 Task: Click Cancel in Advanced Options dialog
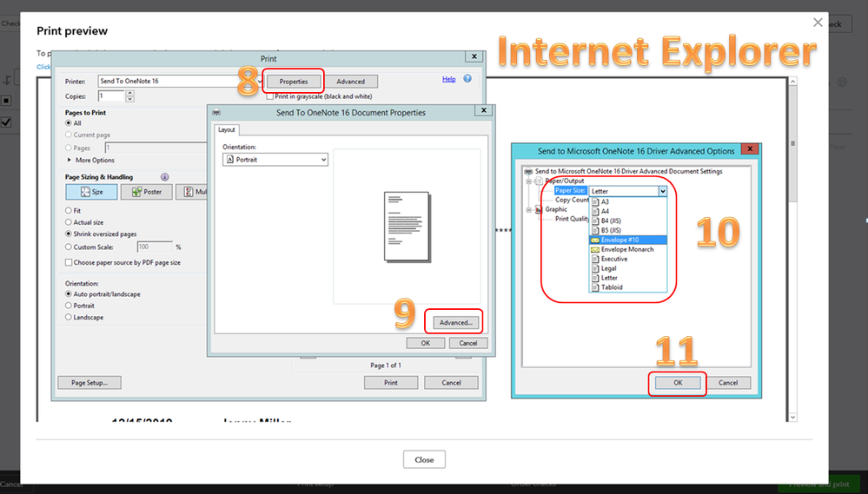728,382
